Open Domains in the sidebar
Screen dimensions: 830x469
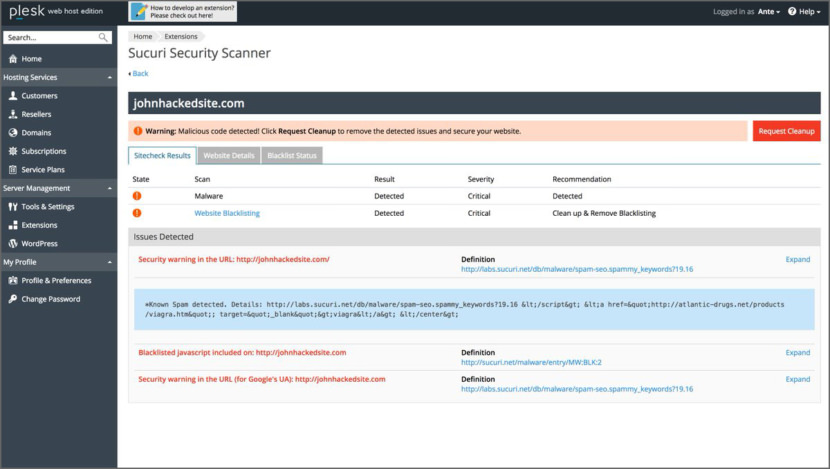36,133
